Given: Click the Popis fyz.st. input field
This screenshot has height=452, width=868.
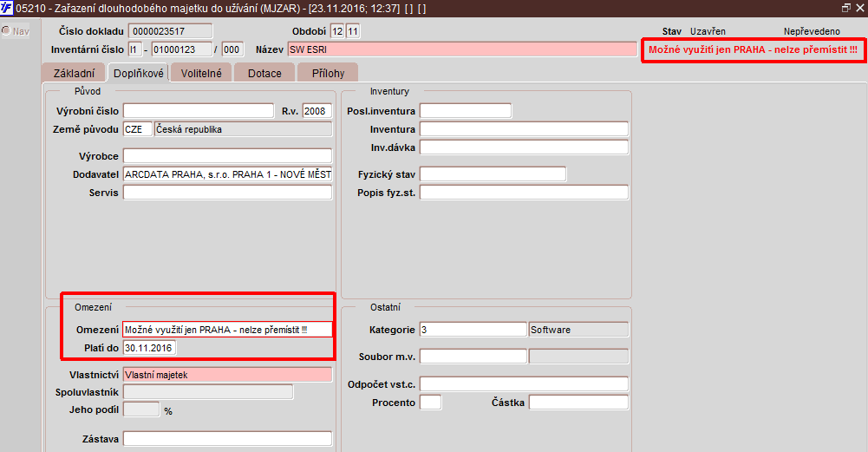Looking at the screenshot, I should [525, 193].
